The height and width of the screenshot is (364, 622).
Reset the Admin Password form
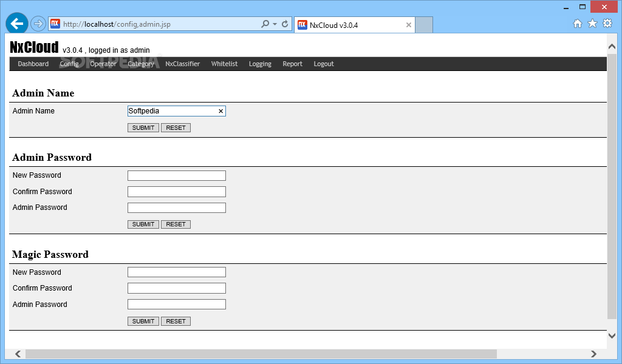[176, 224]
